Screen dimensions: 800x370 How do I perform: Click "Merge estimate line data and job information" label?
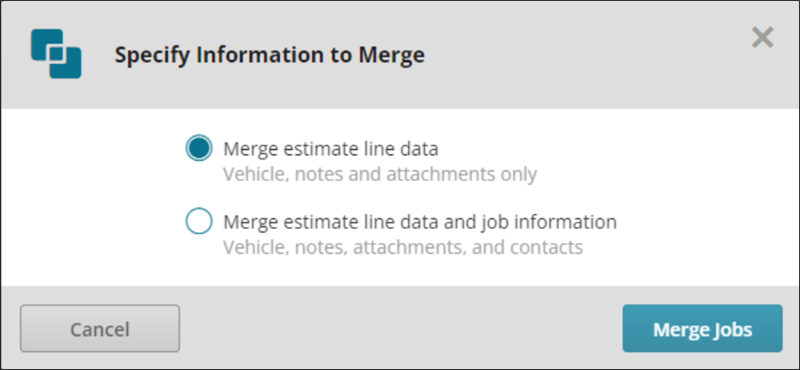[420, 221]
